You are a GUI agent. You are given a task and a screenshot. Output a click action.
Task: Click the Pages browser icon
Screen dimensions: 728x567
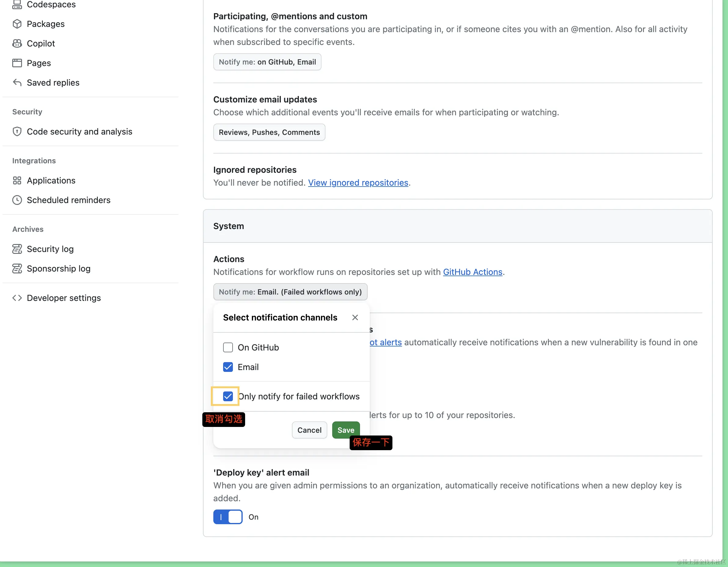tap(17, 63)
